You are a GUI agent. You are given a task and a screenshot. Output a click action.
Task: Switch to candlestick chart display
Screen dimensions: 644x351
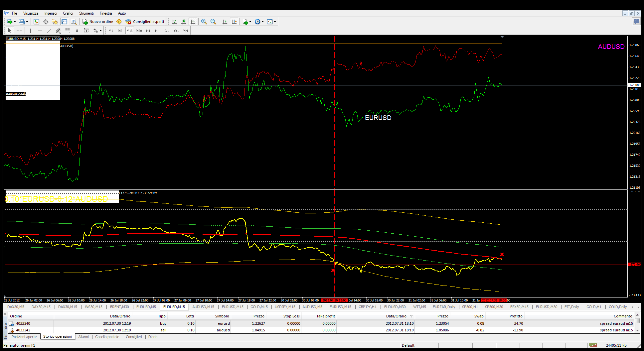pyautogui.click(x=183, y=22)
